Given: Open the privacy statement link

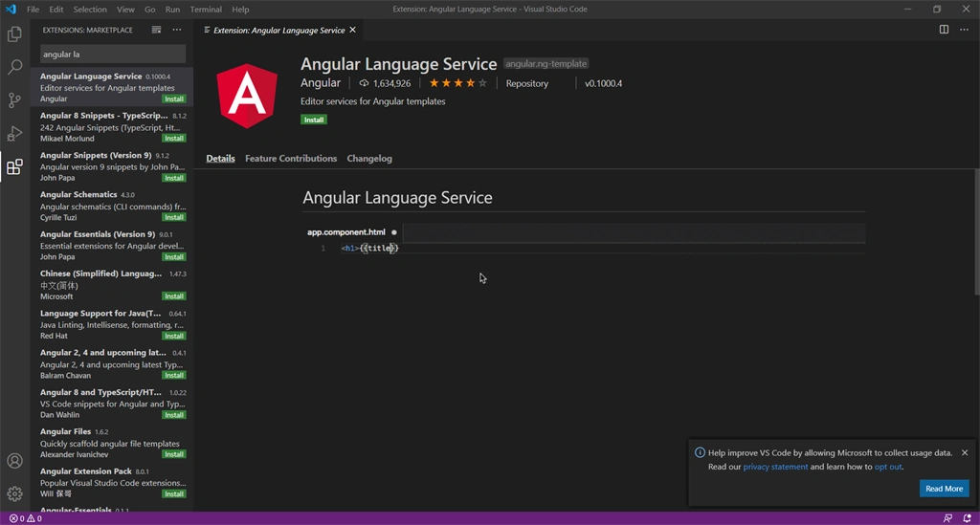Looking at the screenshot, I should tap(775, 467).
